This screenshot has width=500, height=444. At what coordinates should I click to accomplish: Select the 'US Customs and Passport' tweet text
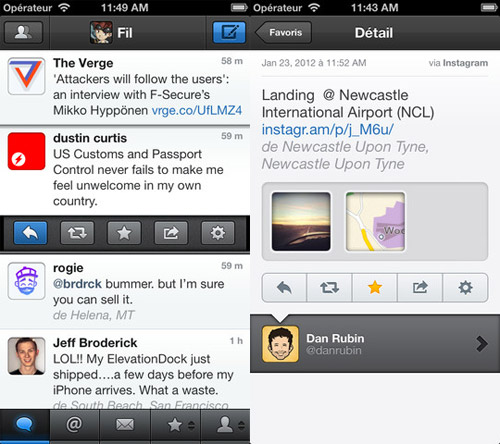138,177
